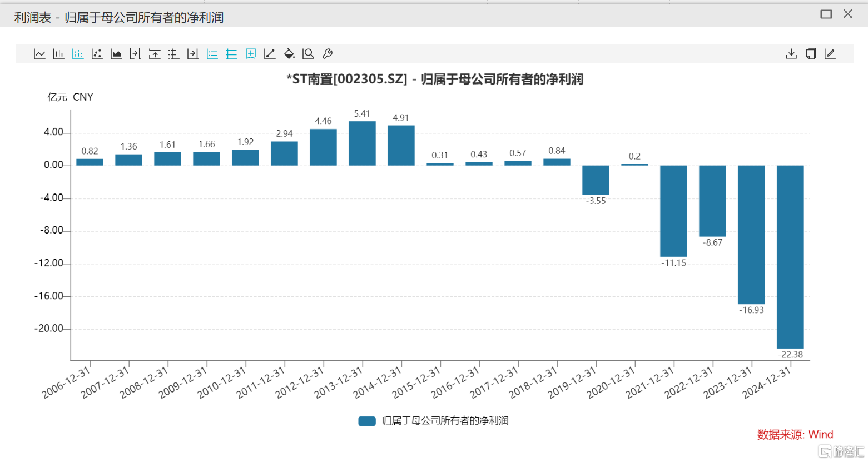Click the 数据来源: Wind source text
This screenshot has height=462, width=868.
(x=795, y=435)
